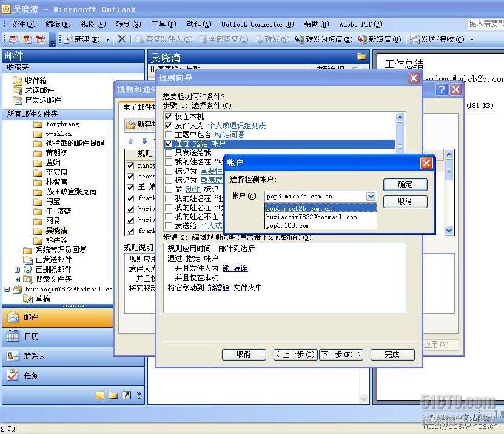Open 已发送邮件 in favorites list
This screenshot has width=504, height=434.
click(x=37, y=100)
